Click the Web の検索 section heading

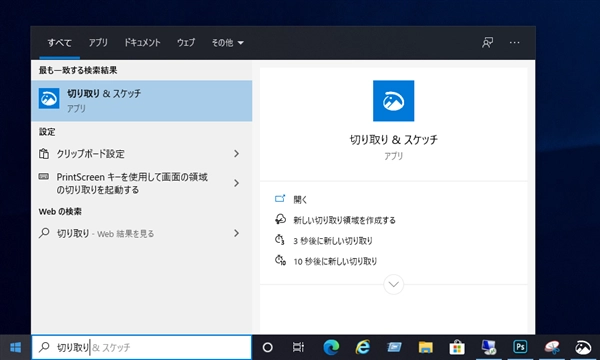60,212
